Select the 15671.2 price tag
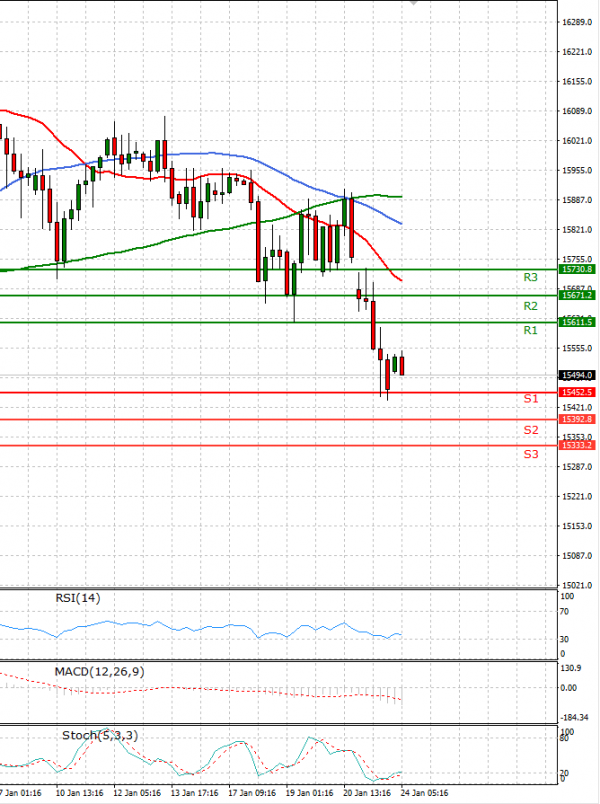The height and width of the screenshot is (804, 600). (577, 295)
